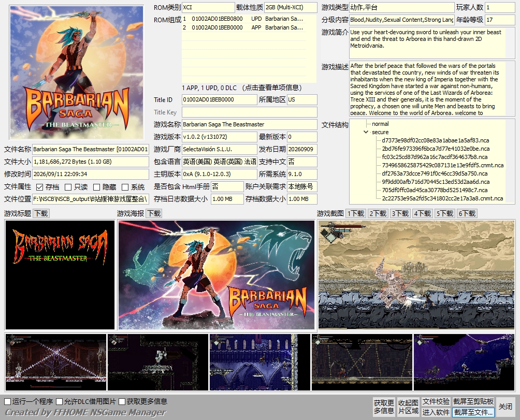Select the 7349658625875429c087131e13e9fdf5.cnmt.nca entry
The width and height of the screenshot is (520, 420).
click(x=443, y=165)
